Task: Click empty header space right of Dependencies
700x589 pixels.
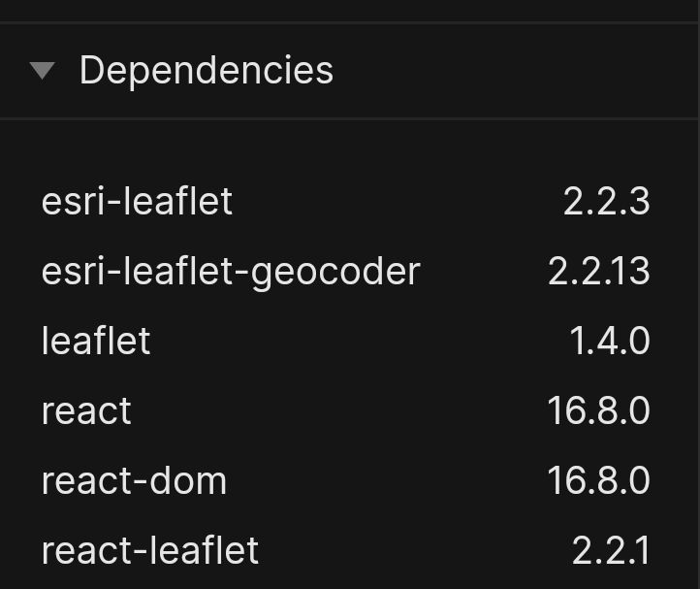Action: (514, 71)
